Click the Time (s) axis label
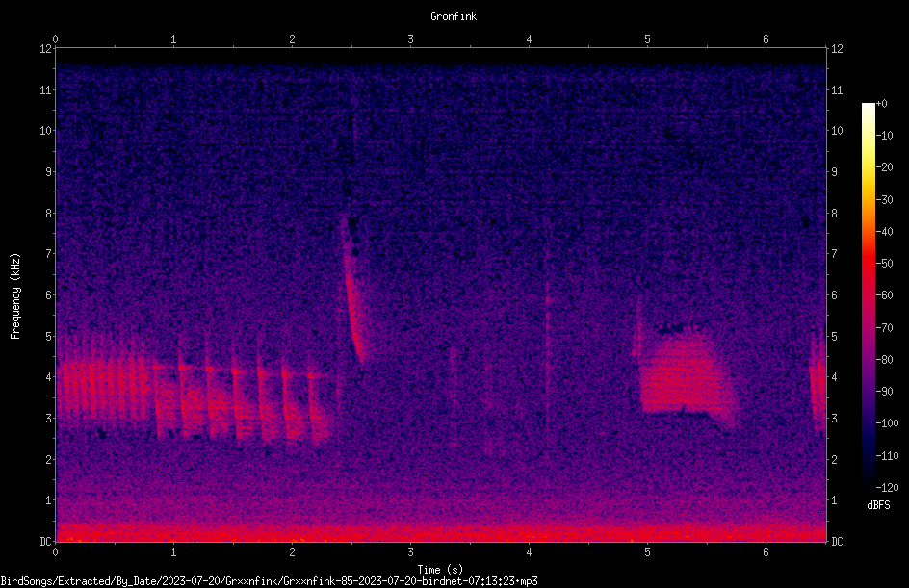The image size is (909, 588). [x=440, y=570]
